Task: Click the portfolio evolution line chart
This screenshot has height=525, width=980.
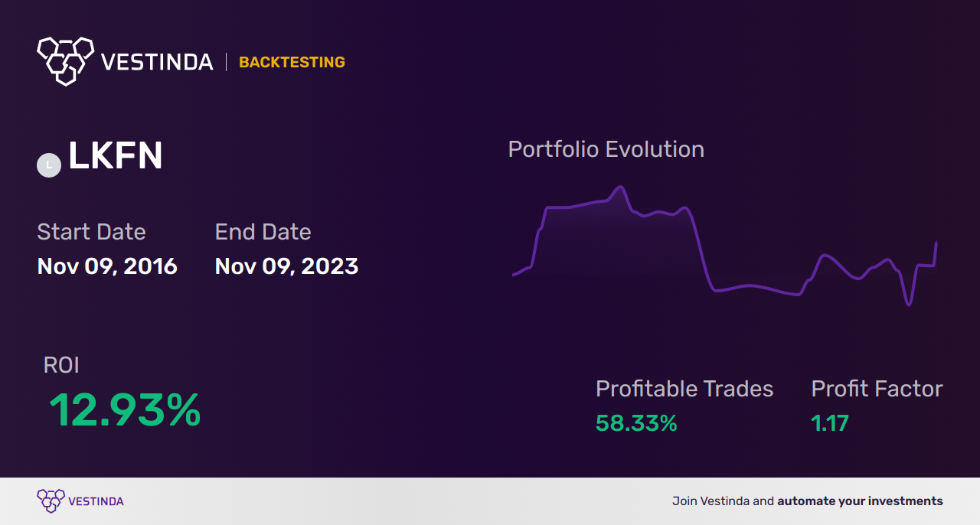Action: pyautogui.click(x=724, y=245)
